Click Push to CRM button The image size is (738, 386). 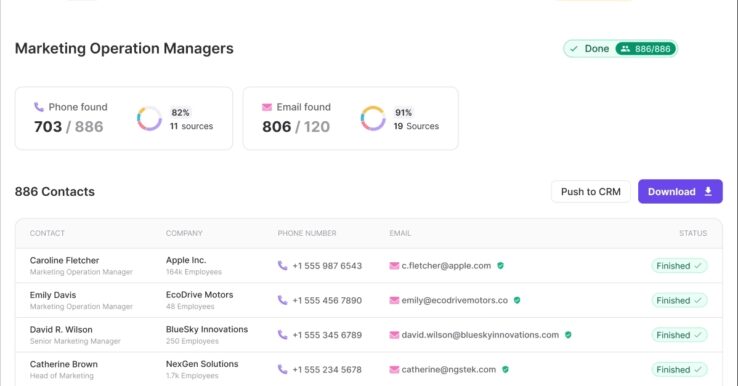click(x=591, y=192)
